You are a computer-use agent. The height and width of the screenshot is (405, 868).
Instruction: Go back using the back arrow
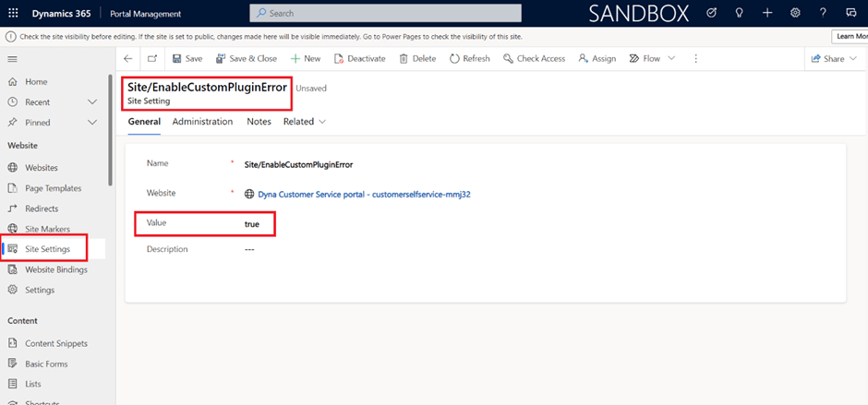[128, 58]
